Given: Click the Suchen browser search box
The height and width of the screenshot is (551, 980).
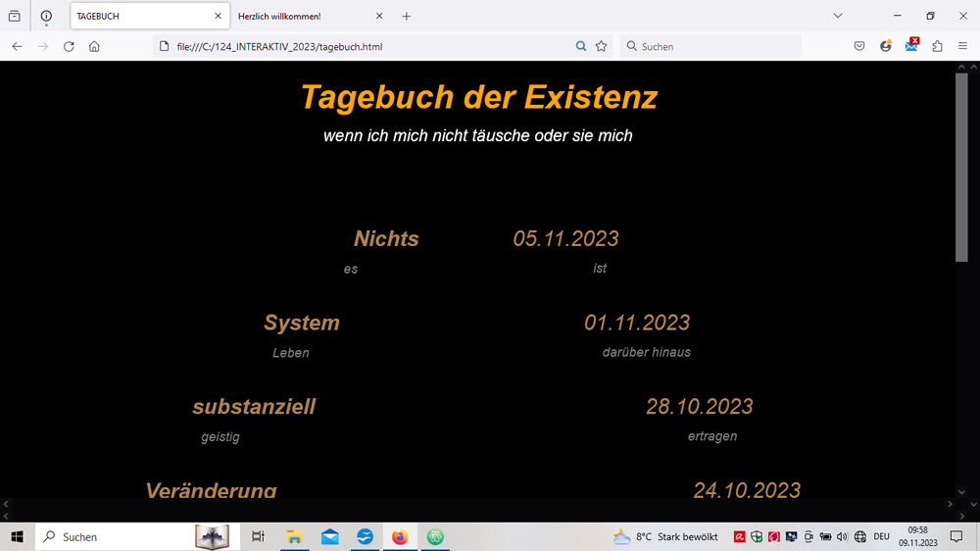Looking at the screenshot, I should pyautogui.click(x=710, y=46).
